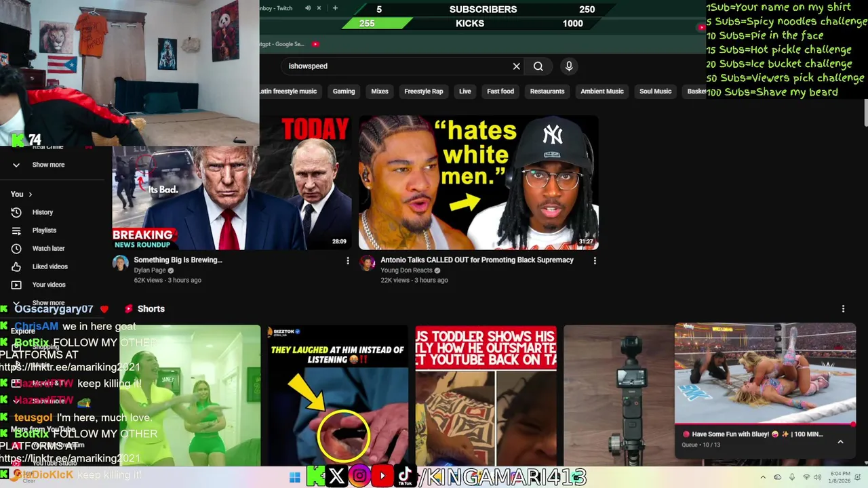Expand the You section chevron
The image size is (868, 488).
pos(31,195)
